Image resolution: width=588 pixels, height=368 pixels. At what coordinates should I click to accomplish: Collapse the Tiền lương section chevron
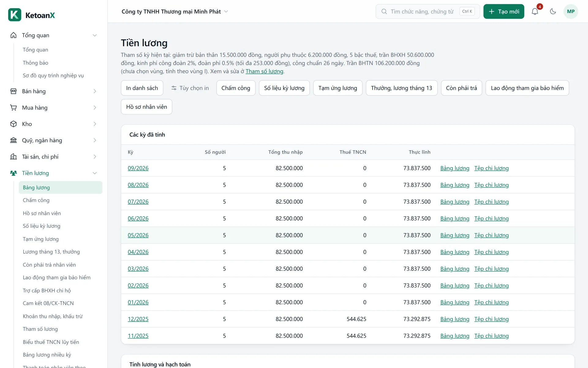95,173
